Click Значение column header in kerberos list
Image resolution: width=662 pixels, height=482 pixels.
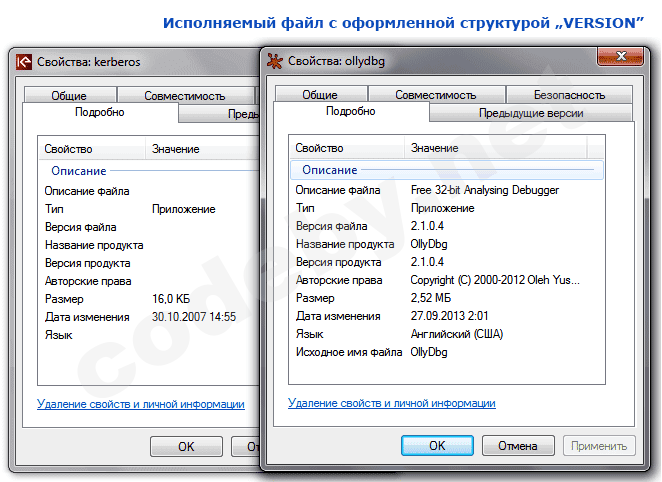click(x=203, y=149)
